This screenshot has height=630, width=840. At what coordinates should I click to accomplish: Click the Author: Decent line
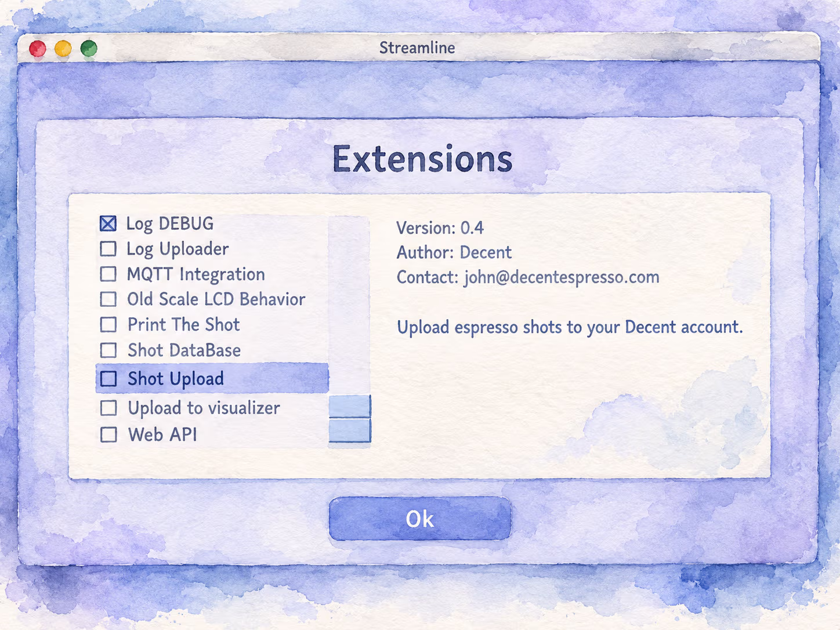coord(454,252)
